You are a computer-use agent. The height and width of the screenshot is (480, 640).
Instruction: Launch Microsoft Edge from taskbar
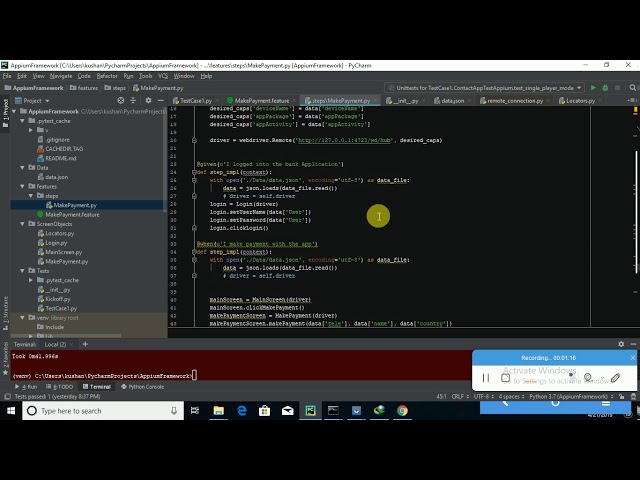click(242, 411)
